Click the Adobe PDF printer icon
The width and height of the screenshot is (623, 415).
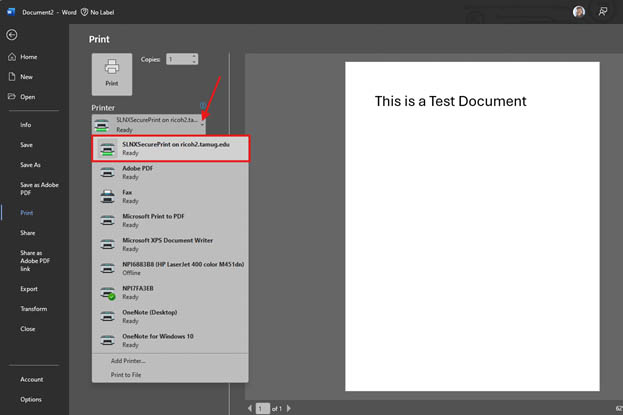tap(107, 173)
